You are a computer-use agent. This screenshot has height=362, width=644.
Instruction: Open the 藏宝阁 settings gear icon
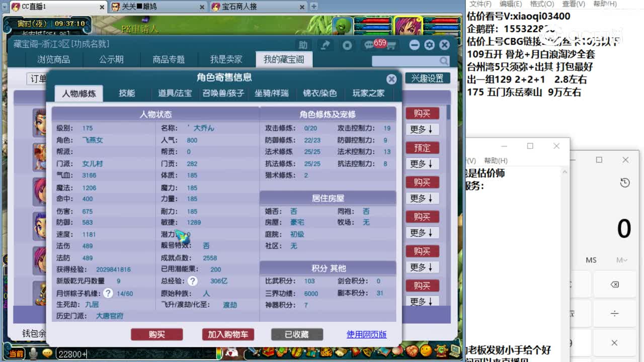click(x=429, y=45)
